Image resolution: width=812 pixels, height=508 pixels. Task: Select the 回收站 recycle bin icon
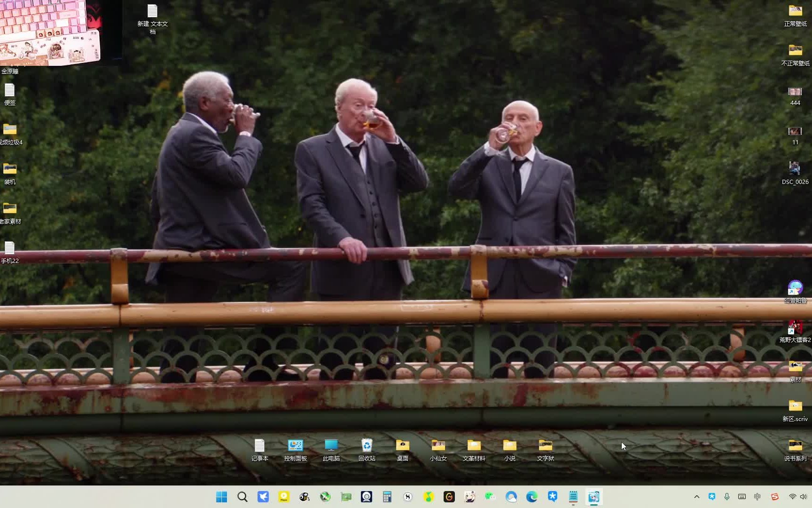point(367,450)
